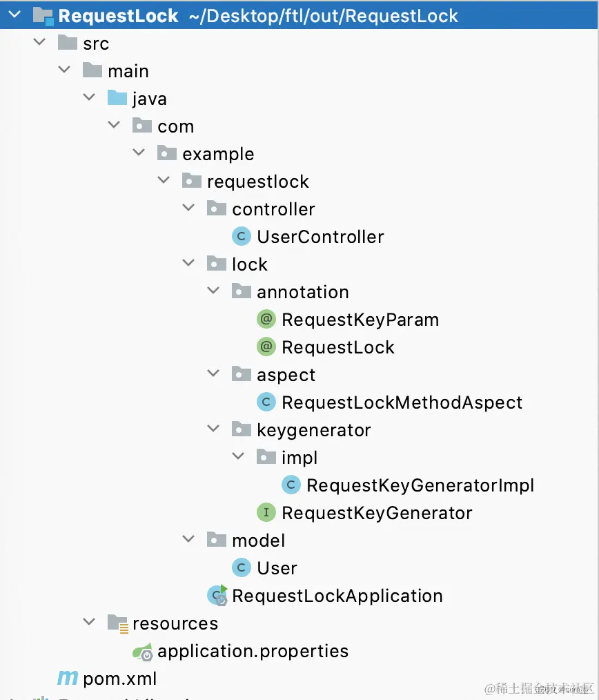Click the Maven pom.xml file icon
Image resolution: width=599 pixels, height=700 pixels.
point(68,679)
